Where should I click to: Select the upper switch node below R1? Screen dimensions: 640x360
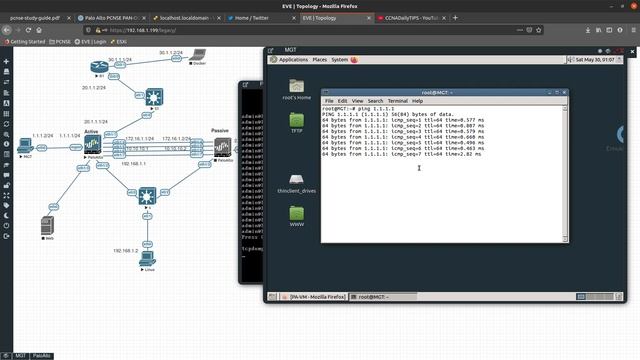coord(154,97)
